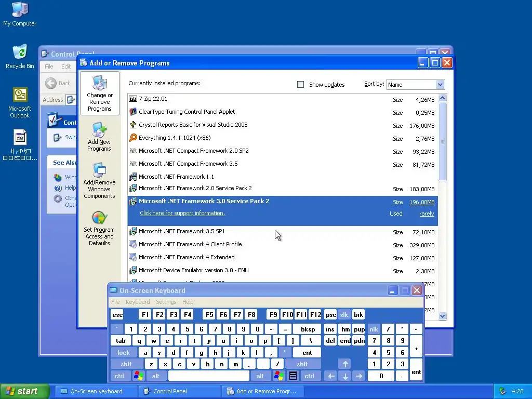Click the del key on On-Screen Keyboard
This screenshot has width=532, height=399.
click(330, 341)
